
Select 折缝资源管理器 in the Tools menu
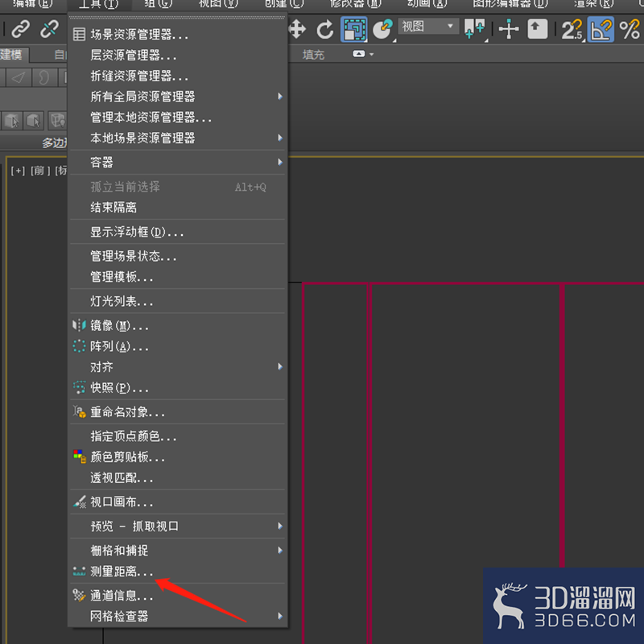[177, 76]
